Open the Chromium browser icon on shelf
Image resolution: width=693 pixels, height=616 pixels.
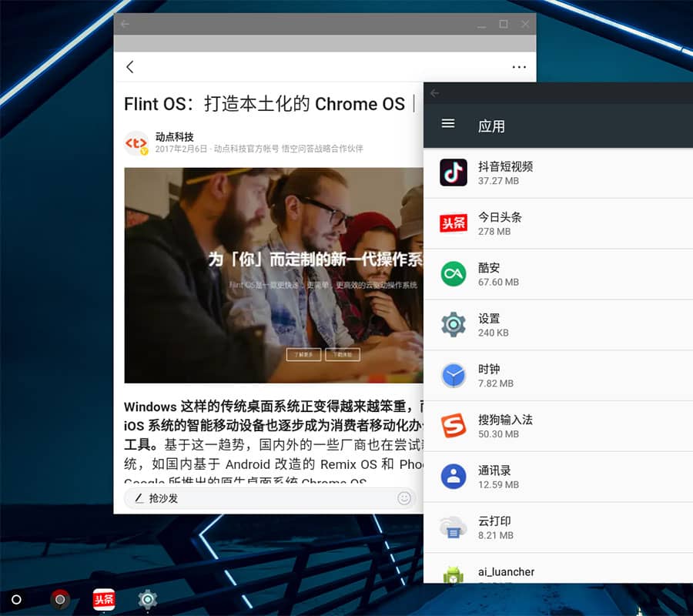coord(60,600)
